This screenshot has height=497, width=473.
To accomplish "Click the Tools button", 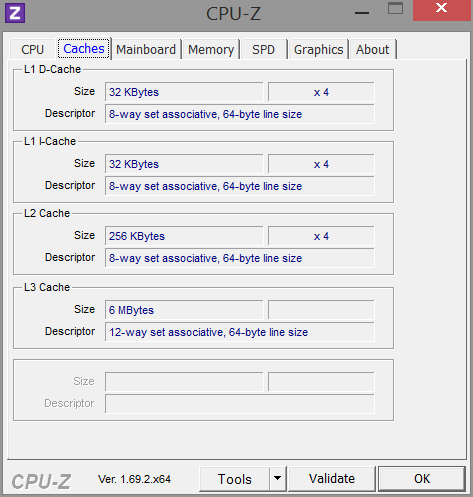I will tap(234, 479).
